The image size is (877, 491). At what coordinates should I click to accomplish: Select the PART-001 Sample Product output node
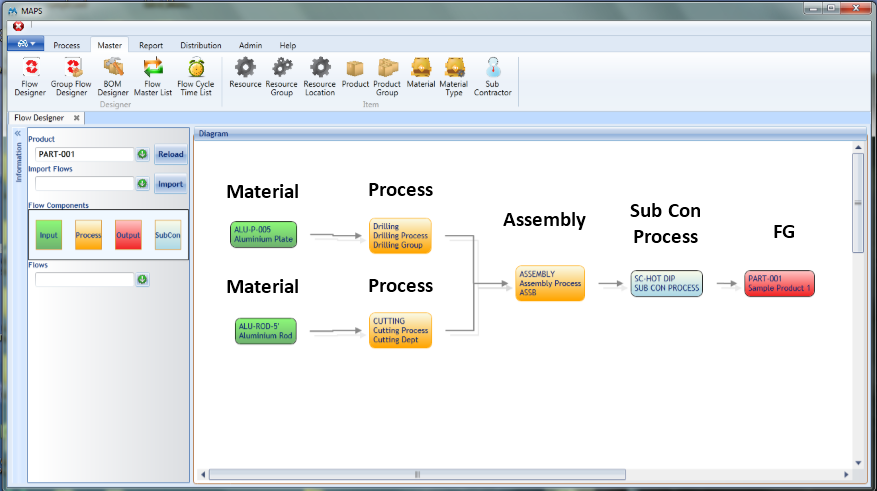[779, 284]
